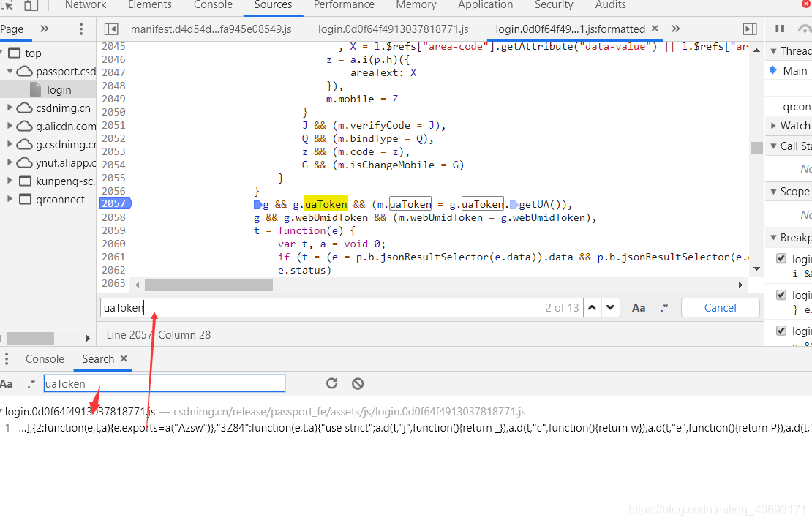Viewport: 812px width, 523px height.
Task: Expand the csdnimg.cn folder
Action: point(10,108)
